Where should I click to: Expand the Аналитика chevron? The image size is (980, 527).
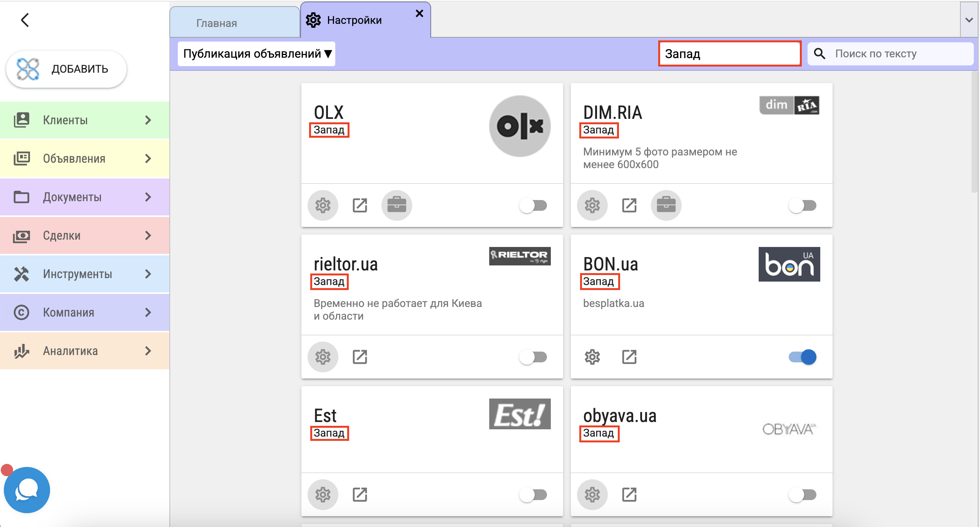click(148, 351)
